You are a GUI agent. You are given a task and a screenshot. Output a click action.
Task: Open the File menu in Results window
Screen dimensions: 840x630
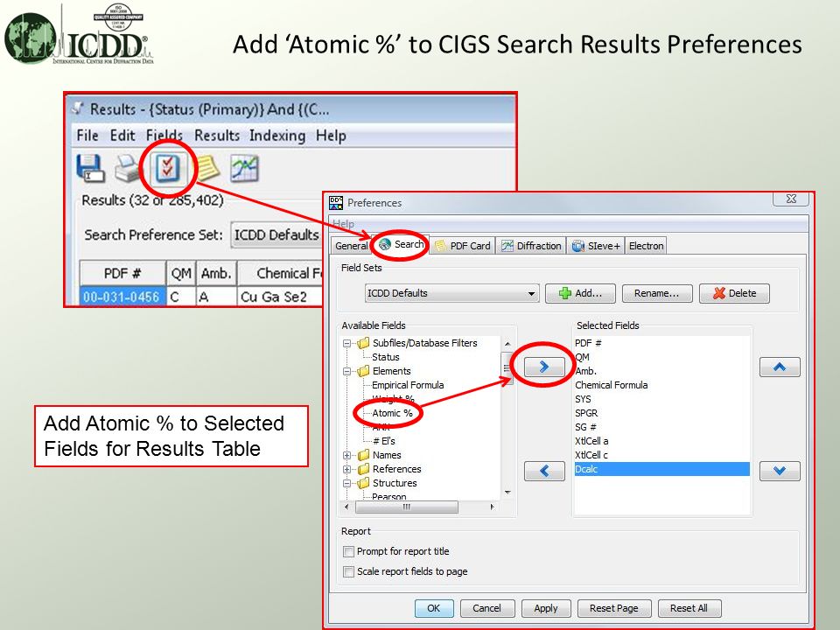coord(87,136)
